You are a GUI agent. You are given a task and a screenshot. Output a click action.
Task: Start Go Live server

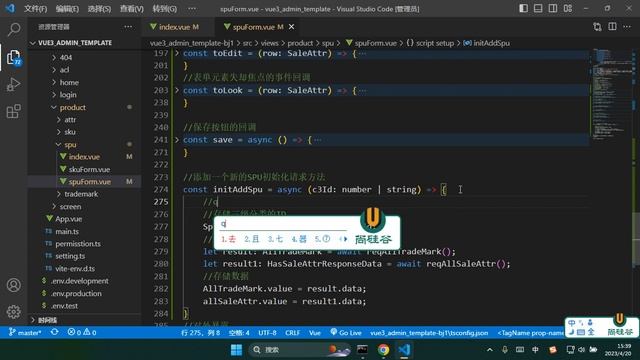click(x=346, y=333)
